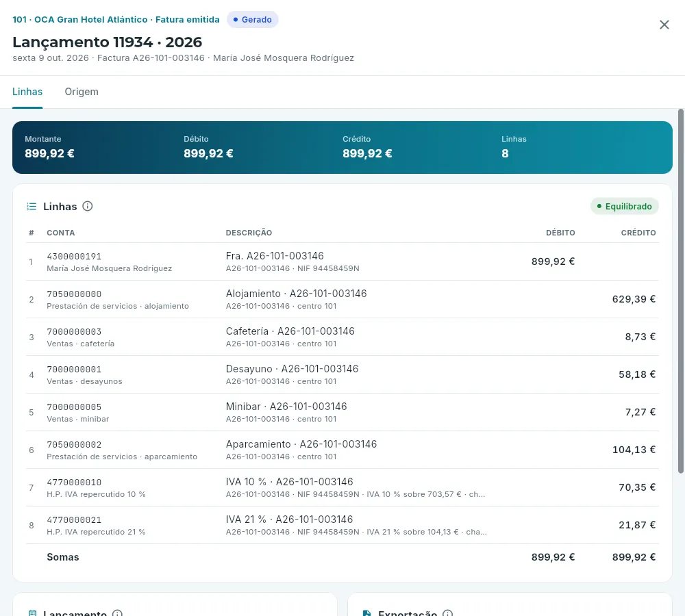Switch to the Origem tab

82,92
